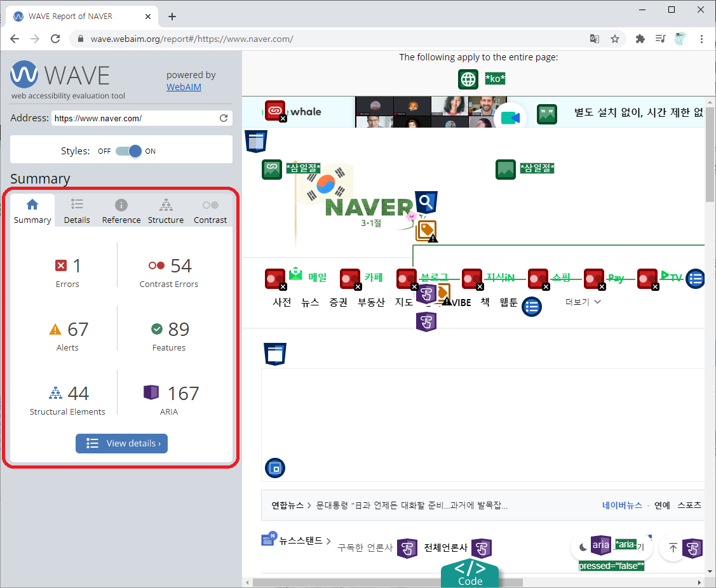Open the 연합뉴스 link
Viewport: 716px width, 588px height.
coord(287,505)
